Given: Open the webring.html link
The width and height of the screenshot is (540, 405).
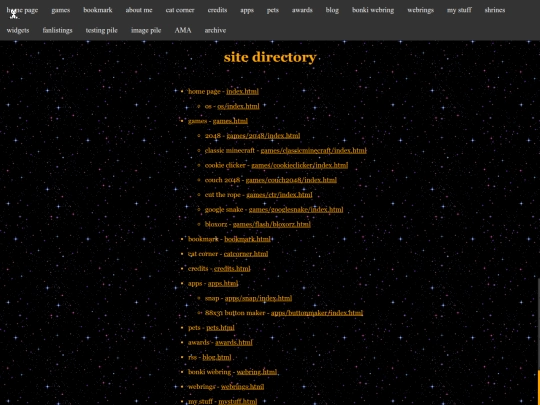Looking at the screenshot, I should point(257,372).
